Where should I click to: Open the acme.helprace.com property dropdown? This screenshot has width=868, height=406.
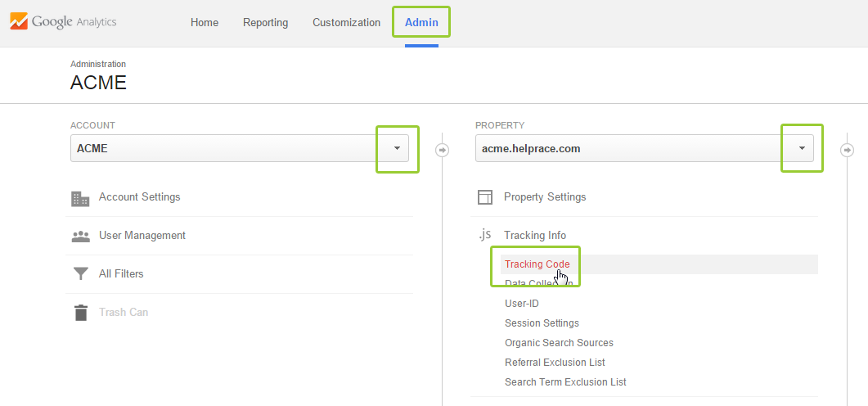point(802,149)
